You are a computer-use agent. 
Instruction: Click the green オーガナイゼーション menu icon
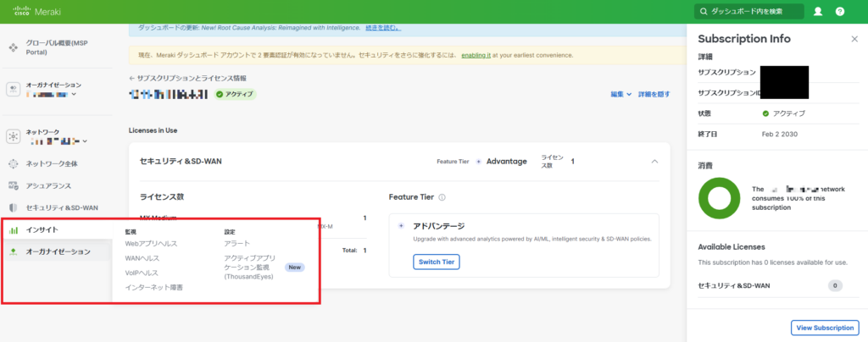point(14,252)
